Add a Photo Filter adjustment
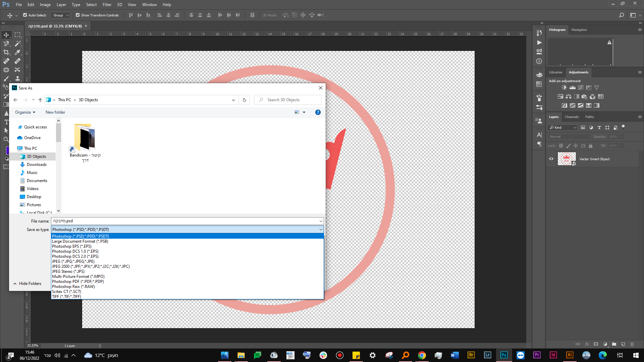 [584, 97]
